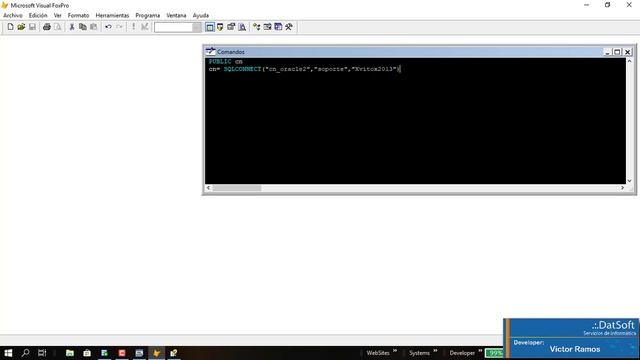Open Print Preview from the toolbar

click(x=58, y=27)
